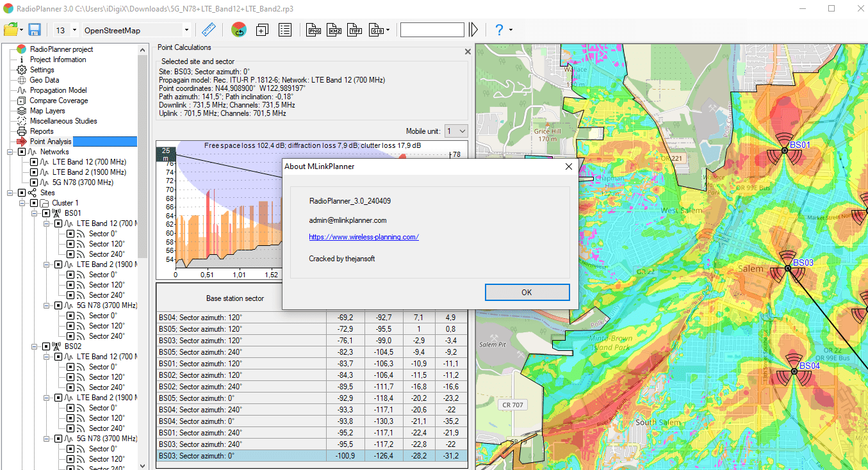Open the list view toolbar icon

click(285, 29)
